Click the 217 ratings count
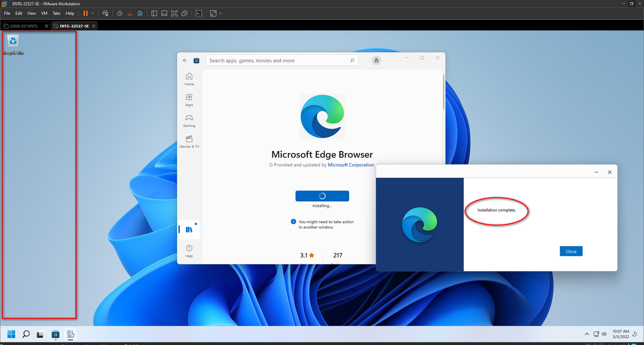Viewport: 644px width, 345px height. [x=338, y=255]
